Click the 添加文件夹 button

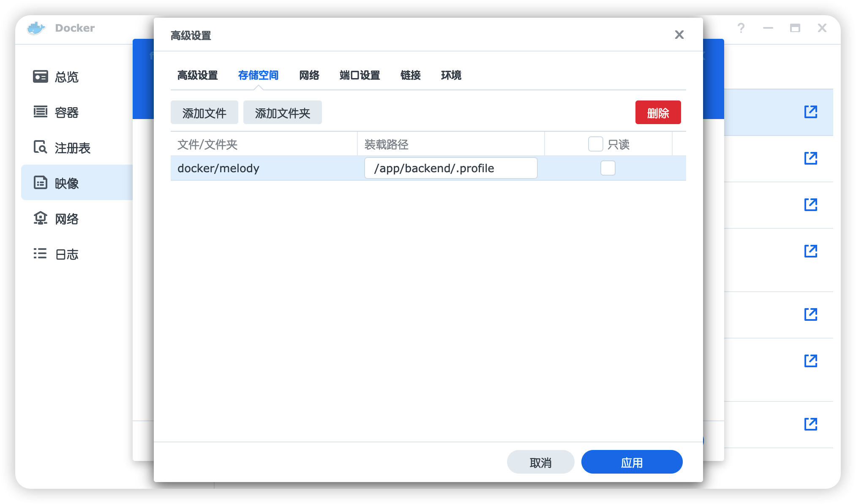283,112
